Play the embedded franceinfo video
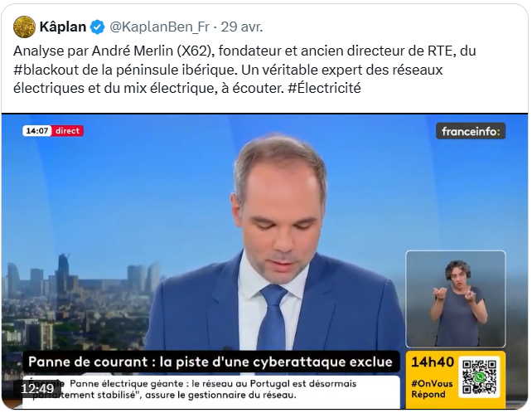 [x=264, y=261]
